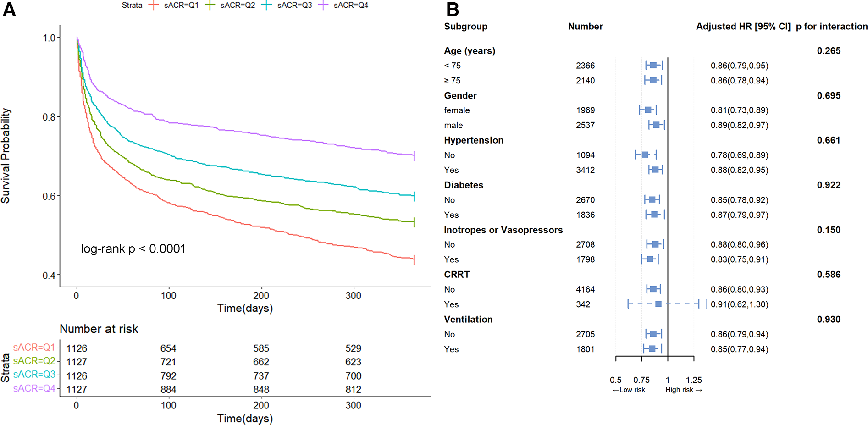Click the log-rank p < 0.0001 annotation
The image size is (868, 425).
pos(133,249)
